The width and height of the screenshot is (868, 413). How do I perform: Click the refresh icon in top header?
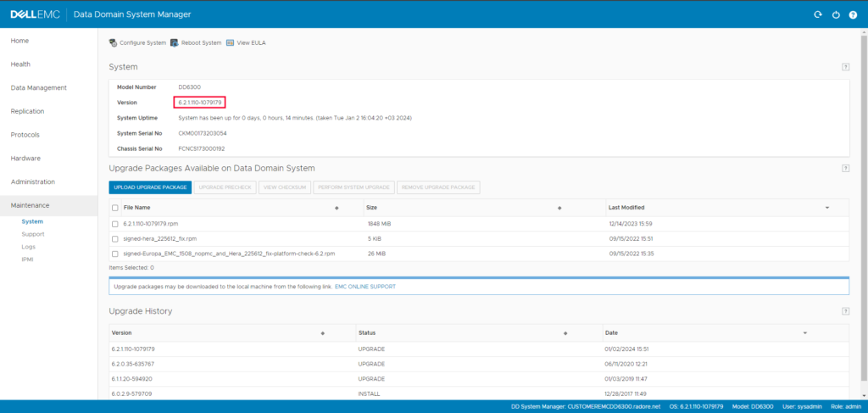[x=817, y=14]
